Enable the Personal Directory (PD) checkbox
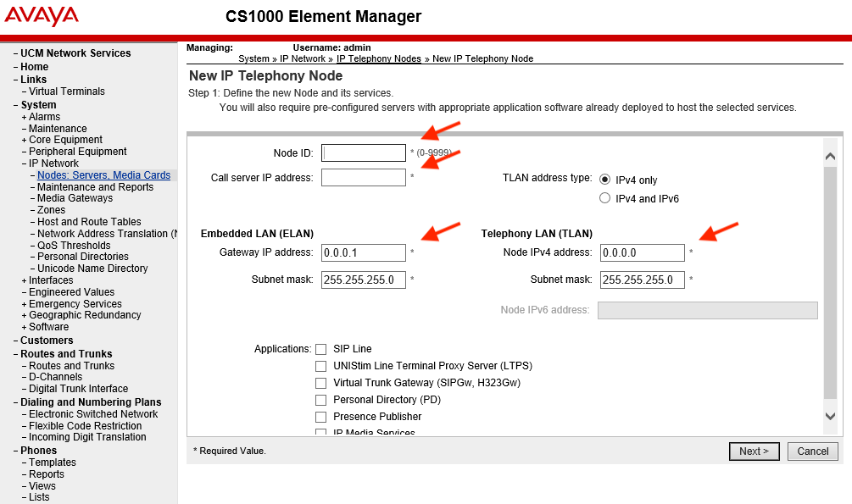The height and width of the screenshot is (504, 852). coord(321,400)
